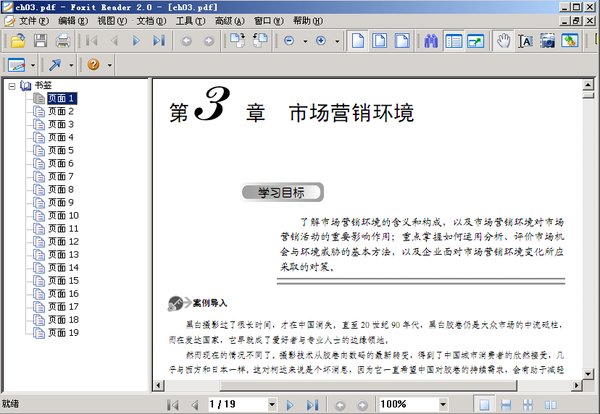
Task: Open search with binoculars icon
Action: (431, 41)
